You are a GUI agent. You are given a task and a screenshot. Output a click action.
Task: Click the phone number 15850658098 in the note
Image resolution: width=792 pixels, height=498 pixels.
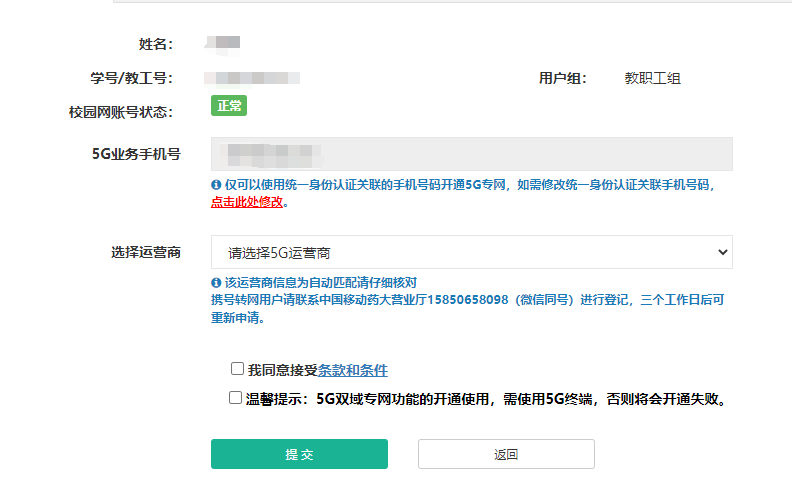click(468, 299)
